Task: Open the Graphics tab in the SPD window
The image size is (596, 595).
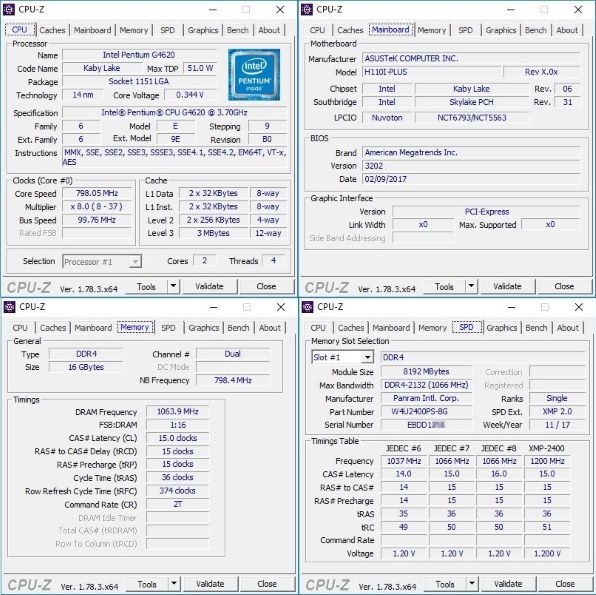Action: click(x=502, y=328)
